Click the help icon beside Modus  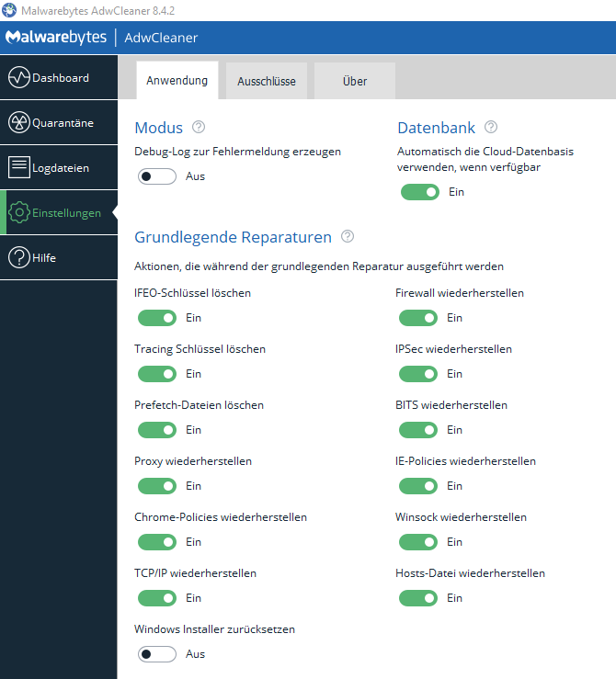click(198, 127)
